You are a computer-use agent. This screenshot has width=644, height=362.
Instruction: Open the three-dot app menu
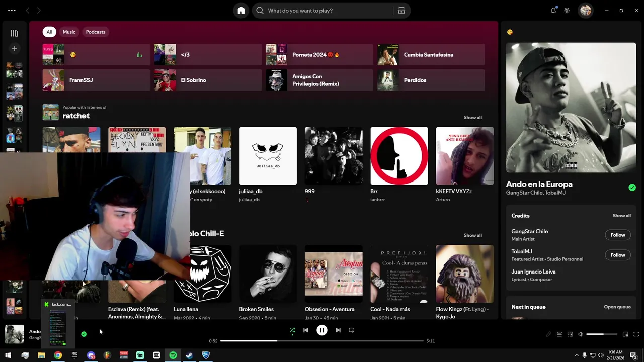tap(12, 11)
